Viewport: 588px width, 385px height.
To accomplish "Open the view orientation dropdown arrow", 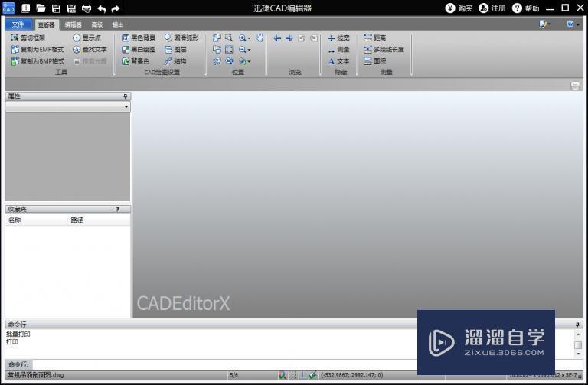I will click(250, 61).
